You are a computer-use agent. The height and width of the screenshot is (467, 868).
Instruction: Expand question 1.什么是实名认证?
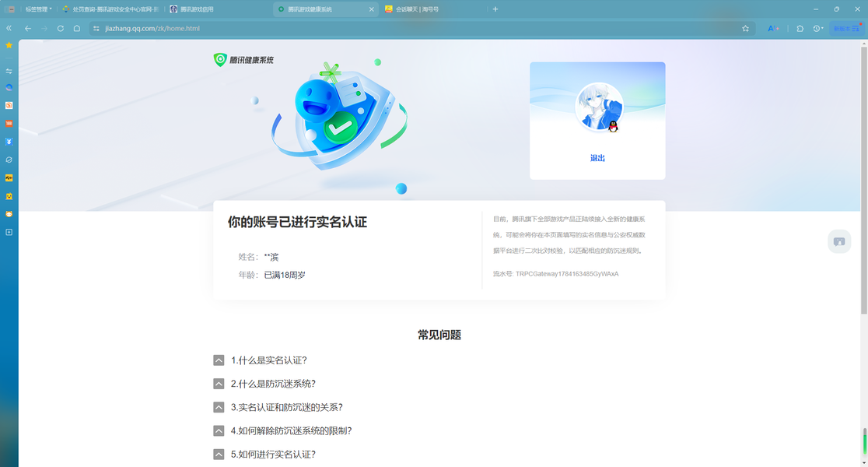(x=261, y=360)
